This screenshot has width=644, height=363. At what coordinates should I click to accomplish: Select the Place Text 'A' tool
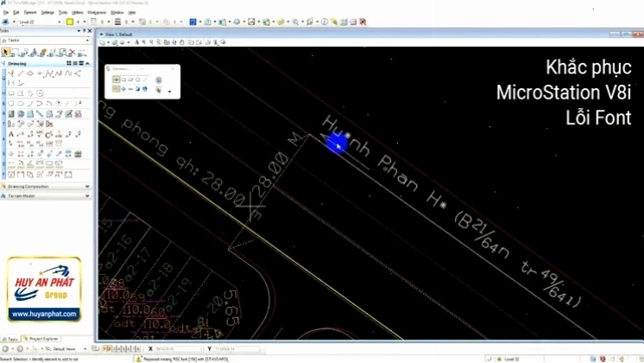point(11,135)
